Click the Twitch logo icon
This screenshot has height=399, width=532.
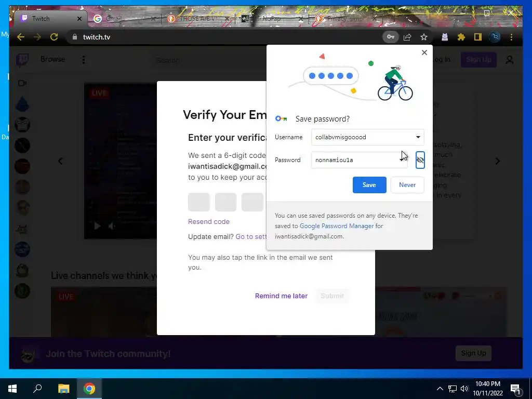click(x=22, y=60)
